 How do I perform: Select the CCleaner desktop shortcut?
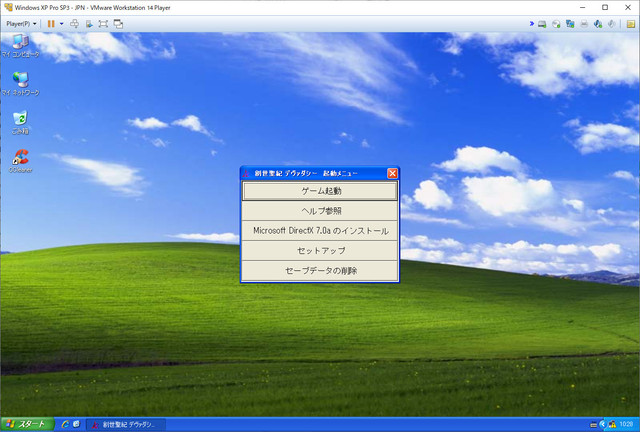coord(20,161)
